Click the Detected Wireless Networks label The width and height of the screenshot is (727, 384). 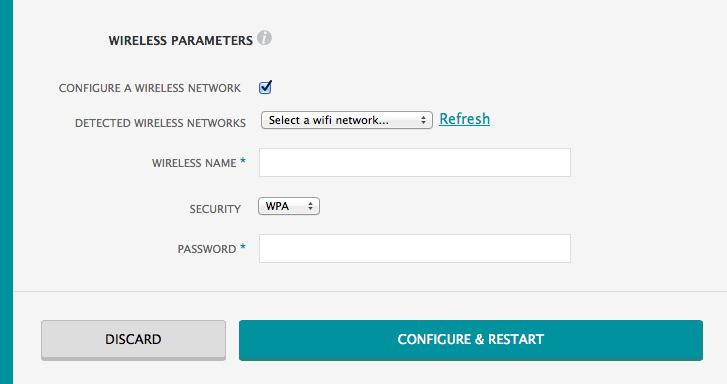160,123
